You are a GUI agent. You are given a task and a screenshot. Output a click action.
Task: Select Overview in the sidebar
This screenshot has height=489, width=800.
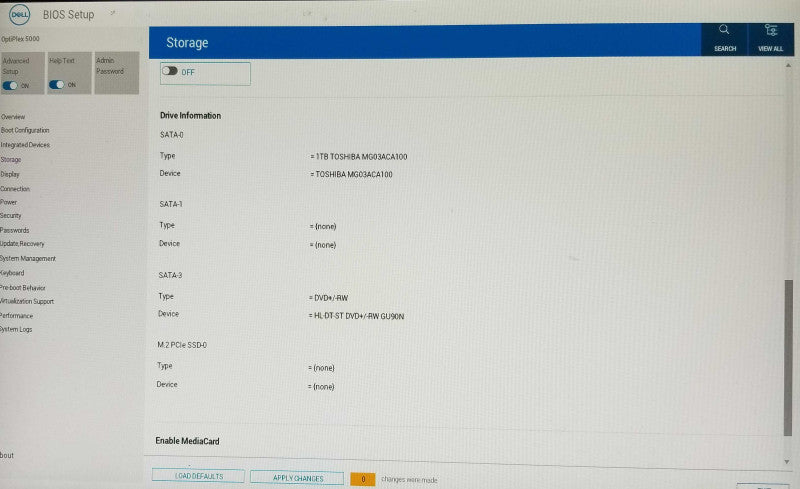pos(13,117)
